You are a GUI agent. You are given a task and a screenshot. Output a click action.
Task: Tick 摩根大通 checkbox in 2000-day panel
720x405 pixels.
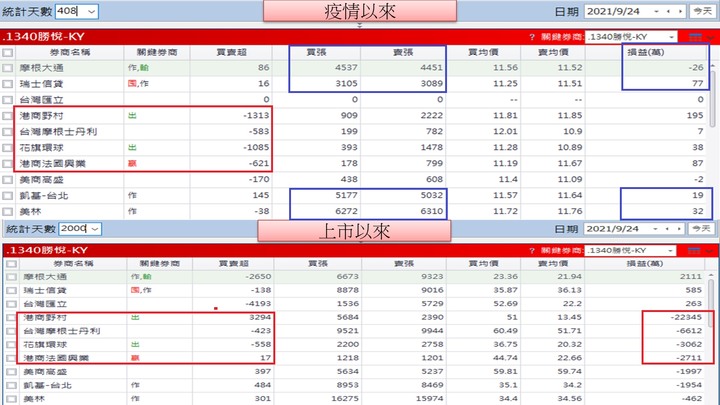tap(11, 277)
